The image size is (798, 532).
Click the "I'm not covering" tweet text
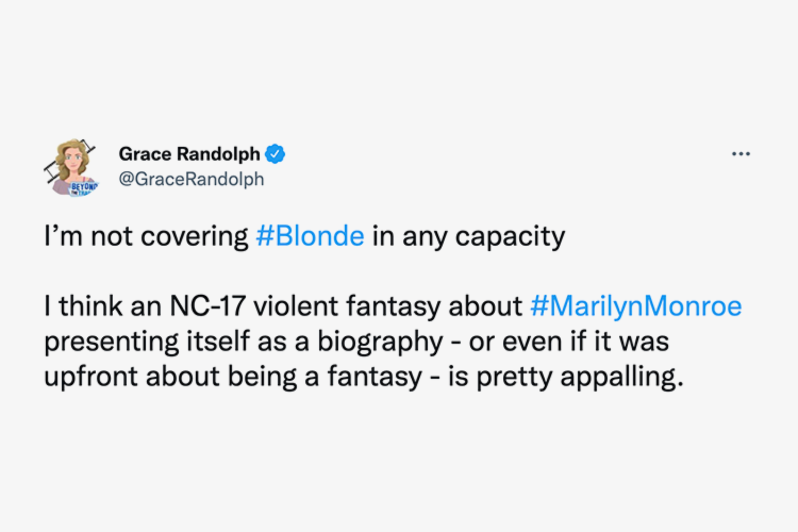click(146, 236)
